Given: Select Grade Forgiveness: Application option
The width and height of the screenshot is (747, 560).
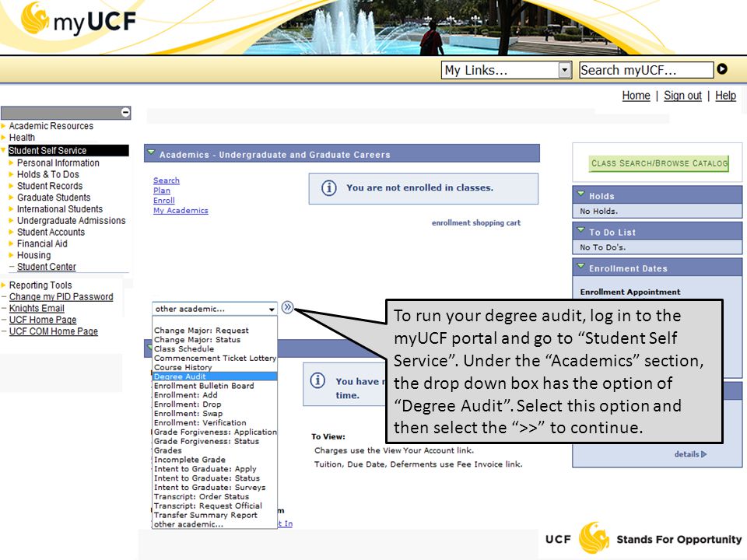Looking at the screenshot, I should 215,432.
